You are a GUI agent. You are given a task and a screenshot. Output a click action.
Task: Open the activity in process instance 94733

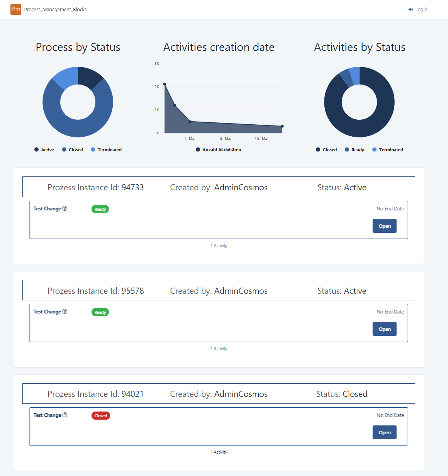[x=384, y=226]
